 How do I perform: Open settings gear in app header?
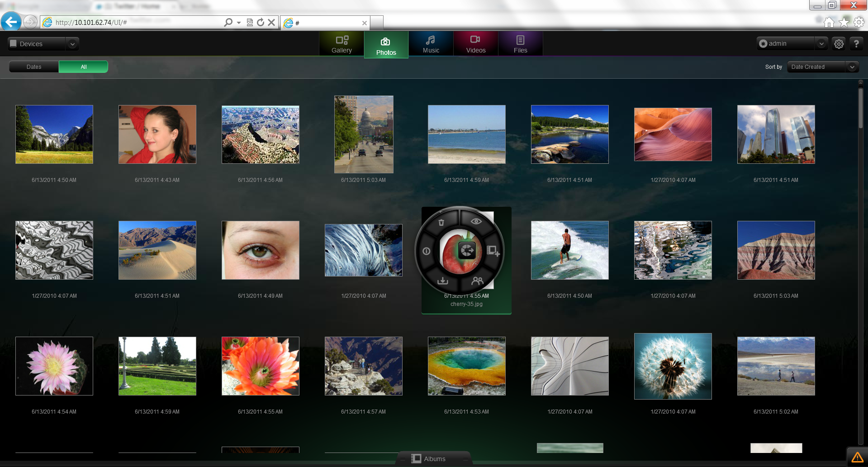pyautogui.click(x=839, y=44)
